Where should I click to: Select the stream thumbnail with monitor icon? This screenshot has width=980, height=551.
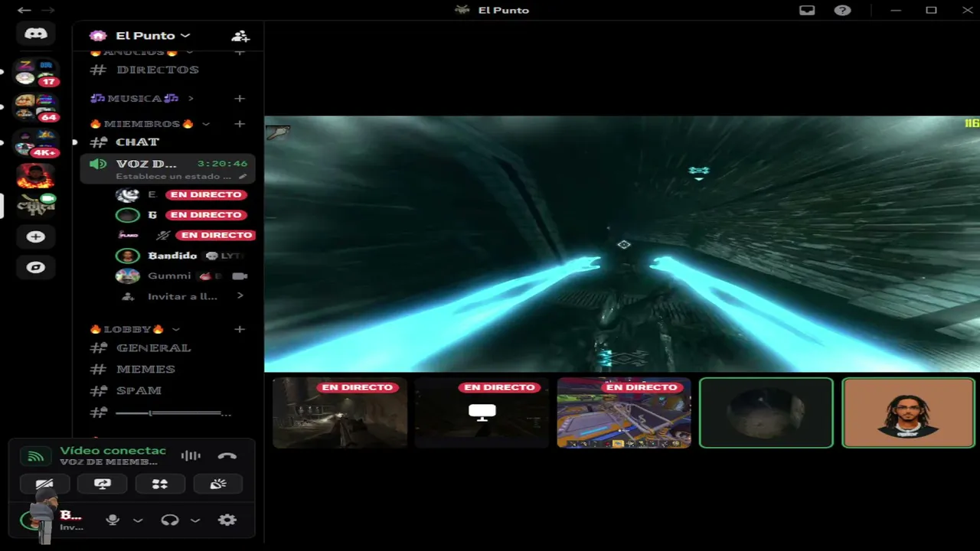click(x=482, y=412)
